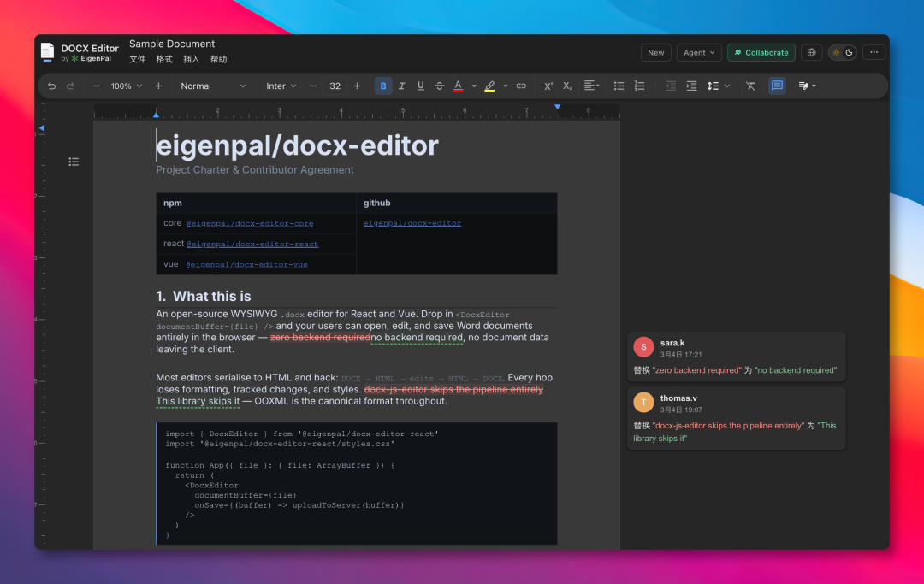This screenshot has width=924, height=584.
Task: Click the redo arrow icon
Action: tap(70, 86)
